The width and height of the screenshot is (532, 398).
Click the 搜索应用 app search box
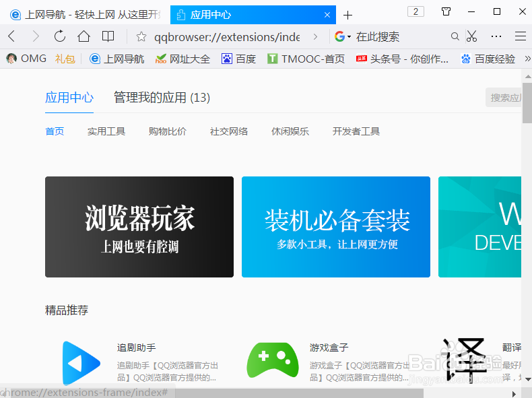504,98
